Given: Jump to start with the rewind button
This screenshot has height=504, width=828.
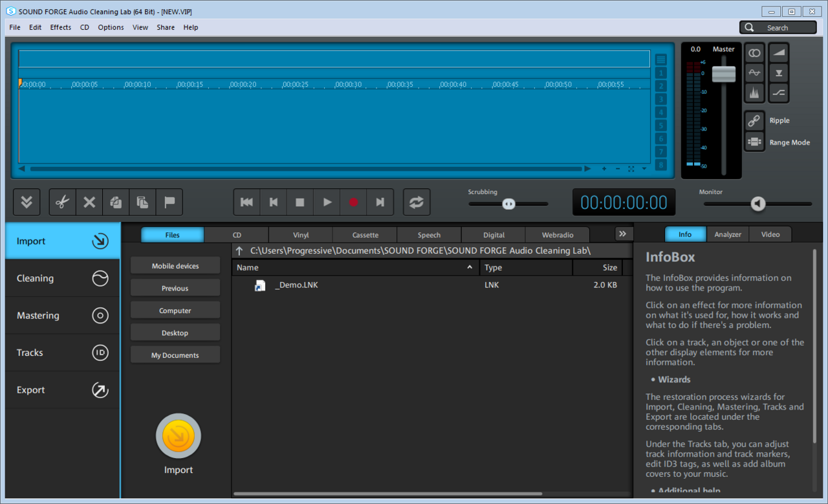Looking at the screenshot, I should tap(246, 203).
